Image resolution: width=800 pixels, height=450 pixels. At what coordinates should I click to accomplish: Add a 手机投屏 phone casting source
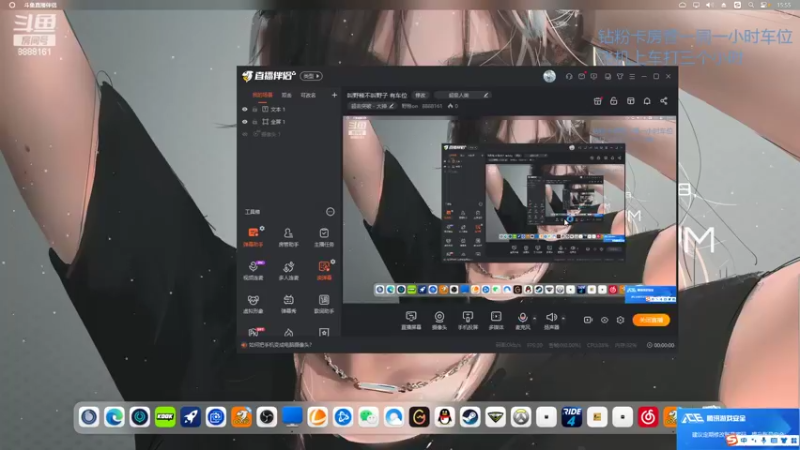(467, 320)
